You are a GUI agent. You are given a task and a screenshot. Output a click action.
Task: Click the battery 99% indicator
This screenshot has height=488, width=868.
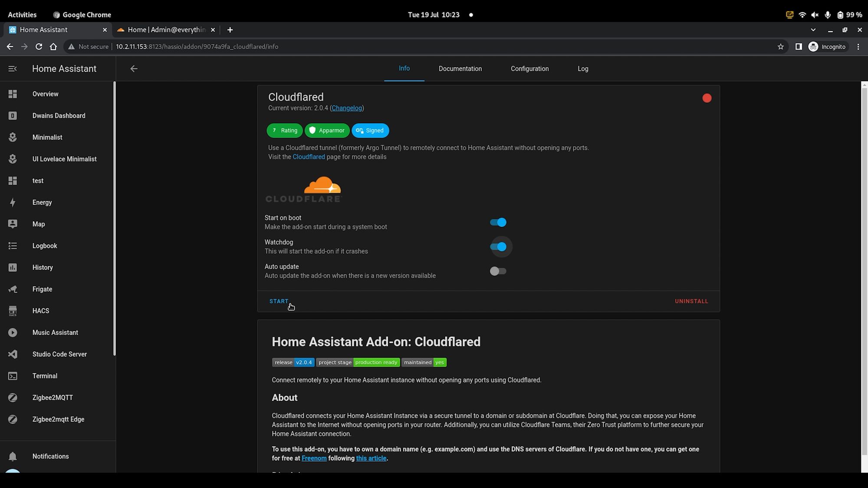[849, 15]
